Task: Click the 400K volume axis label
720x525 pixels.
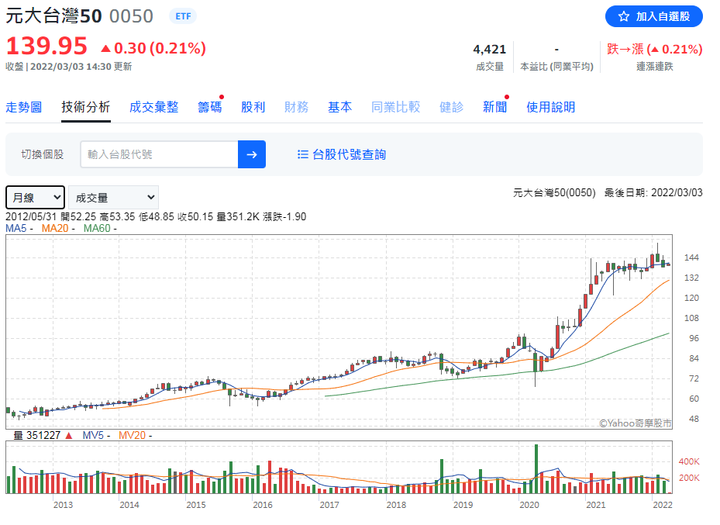Action: [x=689, y=461]
